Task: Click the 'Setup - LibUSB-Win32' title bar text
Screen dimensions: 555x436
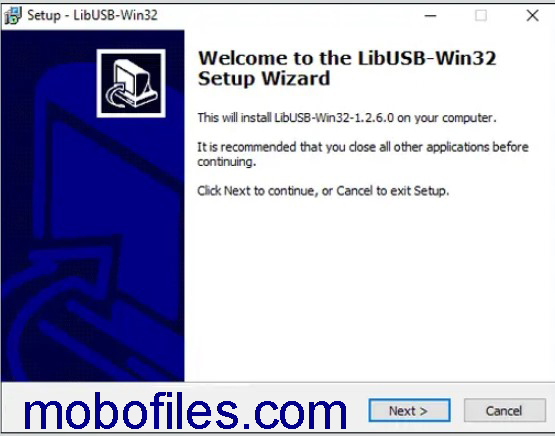Action: pos(92,16)
